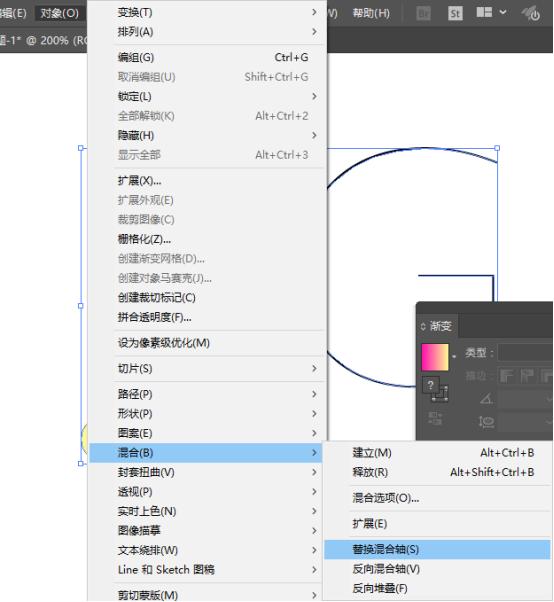554x602 pixels.
Task: Toggle the 渐变 panel collapse arrows
Action: coord(423,326)
